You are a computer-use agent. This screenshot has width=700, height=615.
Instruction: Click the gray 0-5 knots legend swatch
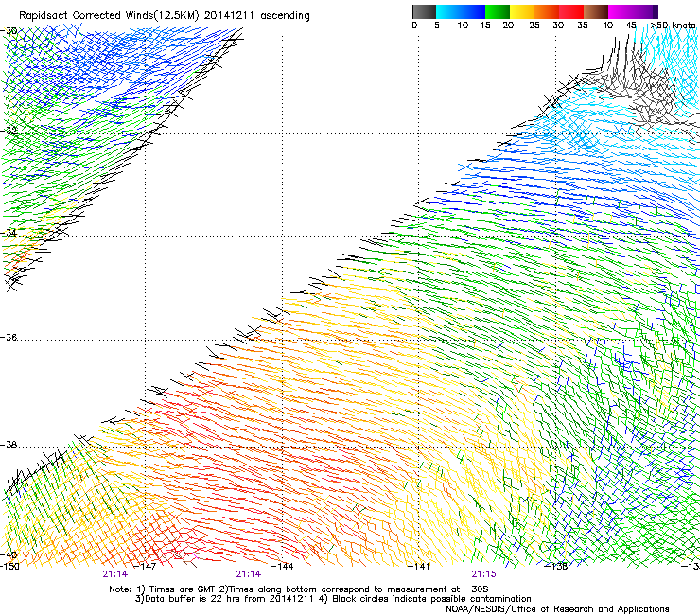(424, 11)
